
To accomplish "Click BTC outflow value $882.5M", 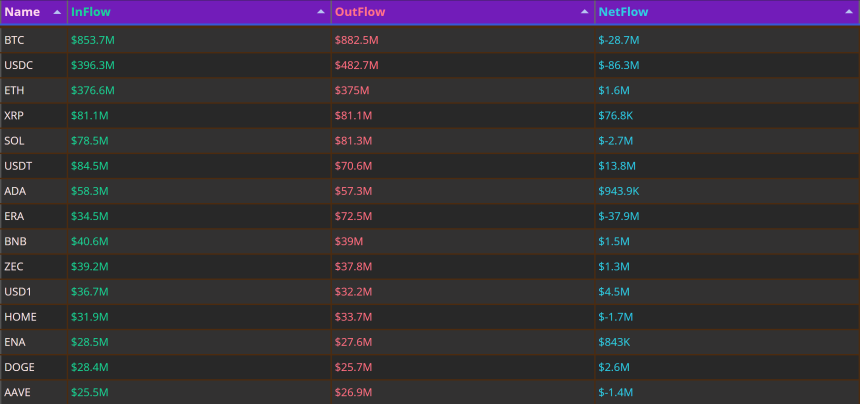I will pyautogui.click(x=357, y=40).
